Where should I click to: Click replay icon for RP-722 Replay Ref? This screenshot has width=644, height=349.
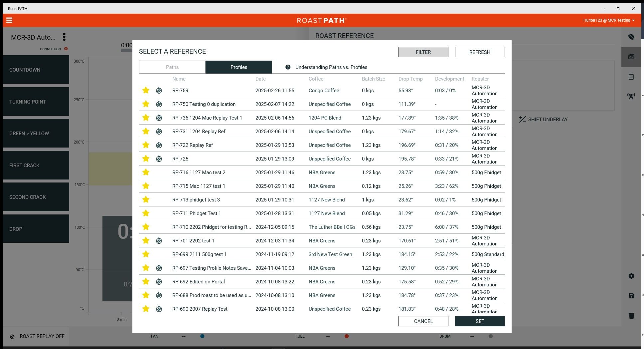click(x=159, y=145)
